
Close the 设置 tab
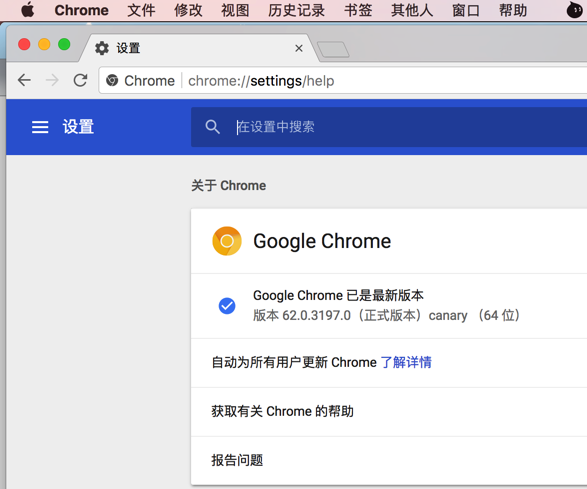pyautogui.click(x=299, y=48)
